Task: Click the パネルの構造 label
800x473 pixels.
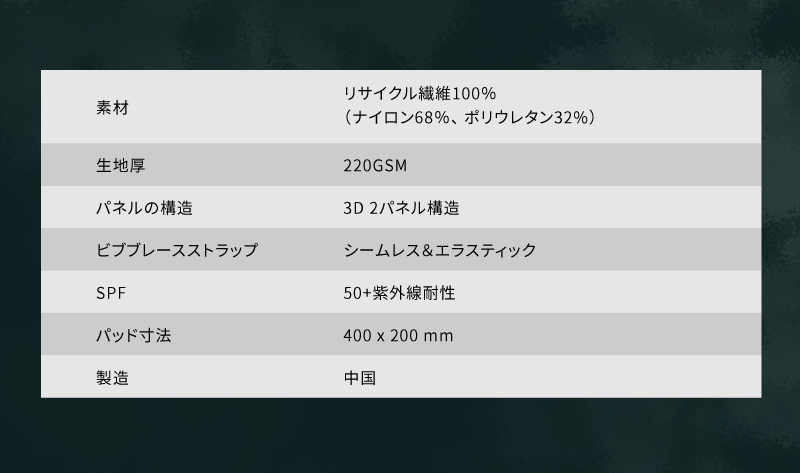Action: 144,208
